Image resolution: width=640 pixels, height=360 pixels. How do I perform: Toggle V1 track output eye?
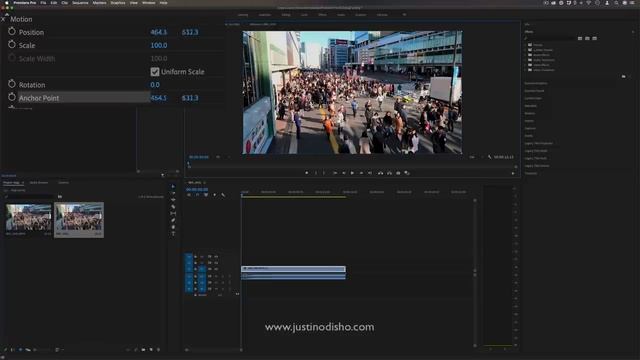click(216, 269)
